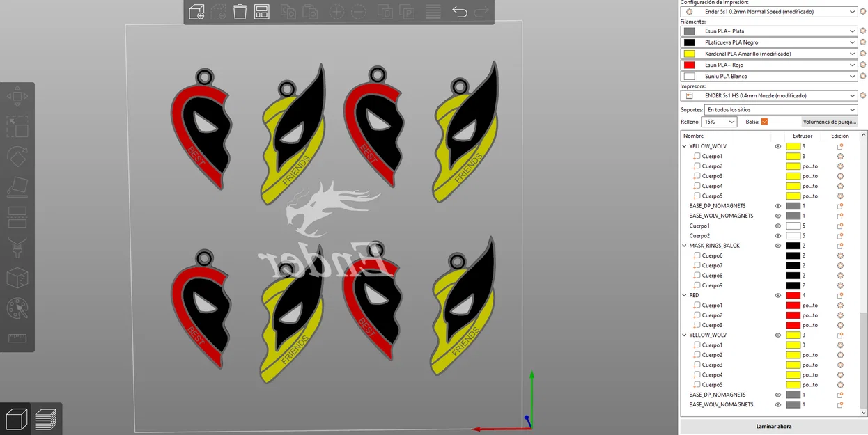Viewport: 868px width, 435px height.
Task: Collapse the MASK_RINGS_BALCK tree group
Action: pos(685,246)
